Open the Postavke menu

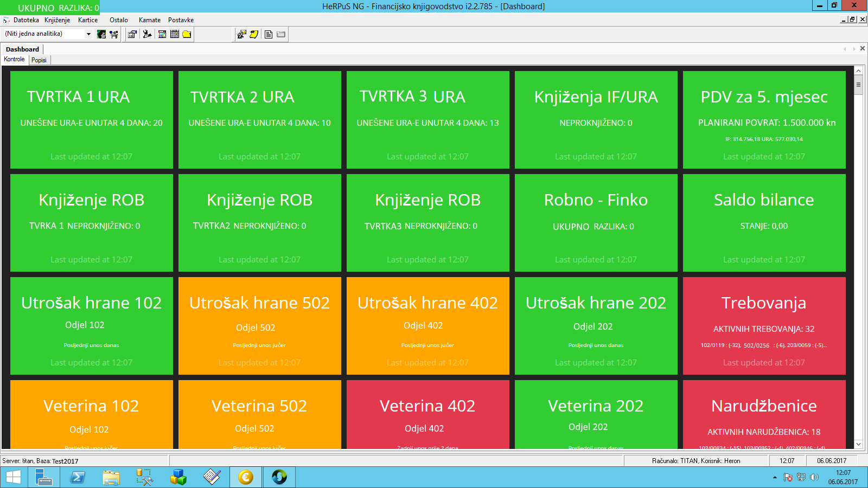click(181, 20)
